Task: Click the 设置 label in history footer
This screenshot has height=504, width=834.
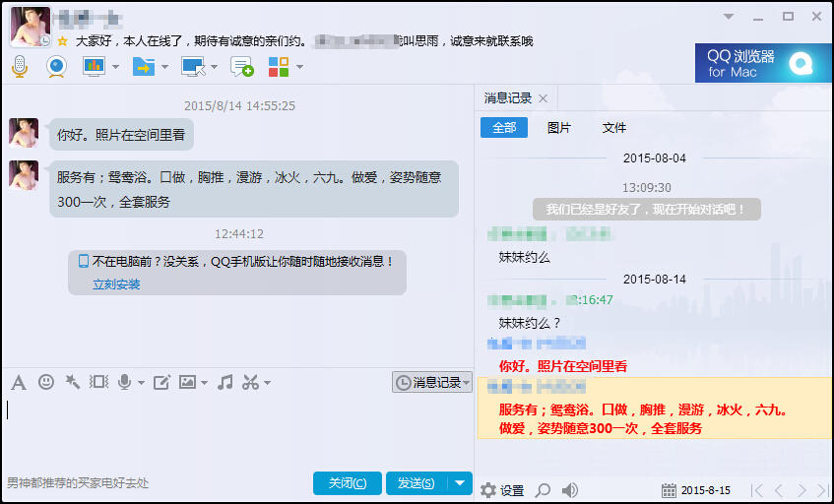Action: click(x=512, y=490)
